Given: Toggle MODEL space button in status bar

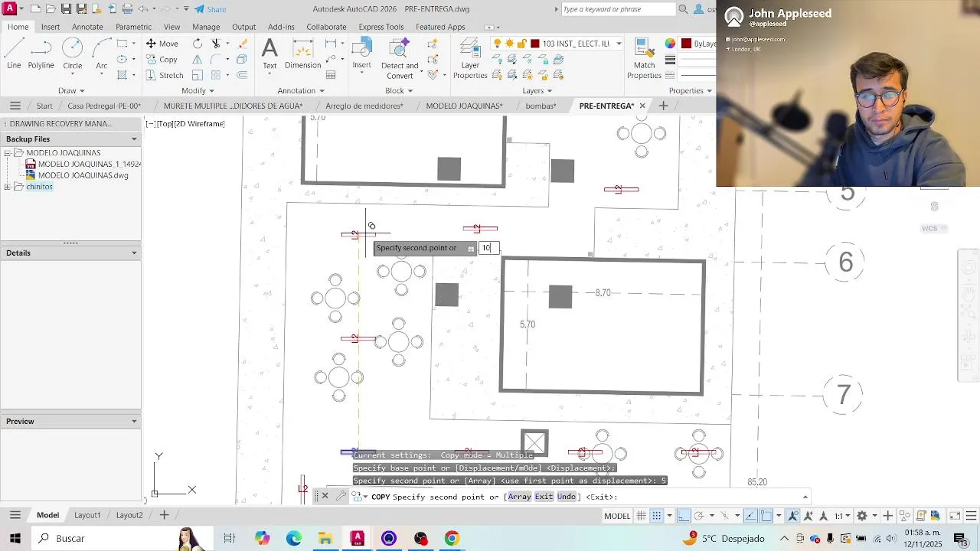Looking at the screenshot, I should tap(617, 516).
